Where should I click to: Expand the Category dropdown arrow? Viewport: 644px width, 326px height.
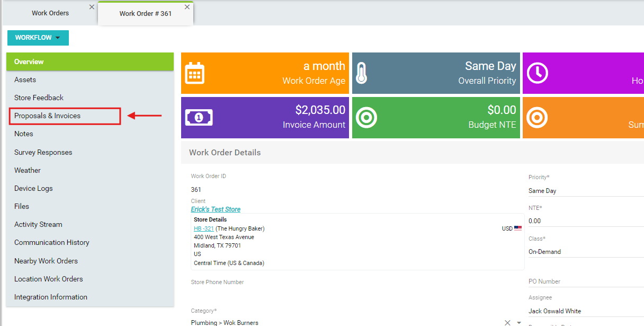519,322
